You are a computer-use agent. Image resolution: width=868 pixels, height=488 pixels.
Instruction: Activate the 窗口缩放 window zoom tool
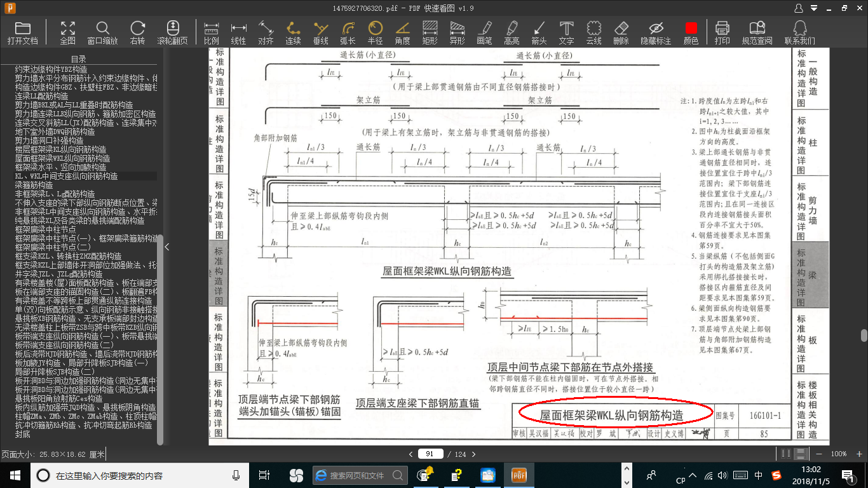click(x=102, y=33)
